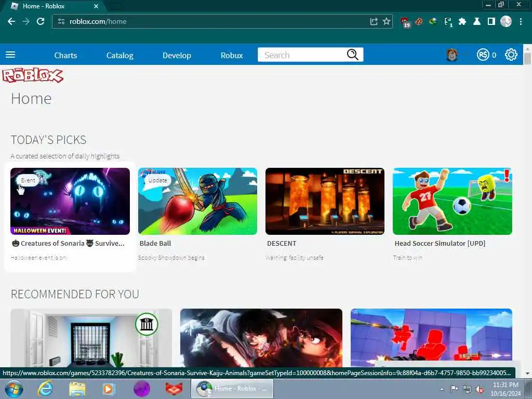Open the Windows Start button
The height and width of the screenshot is (399, 532).
[14, 389]
